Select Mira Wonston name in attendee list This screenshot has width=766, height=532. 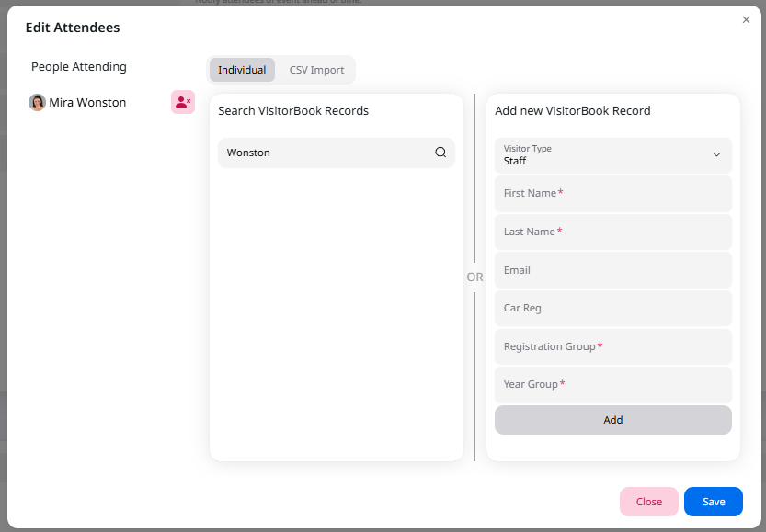pos(87,103)
